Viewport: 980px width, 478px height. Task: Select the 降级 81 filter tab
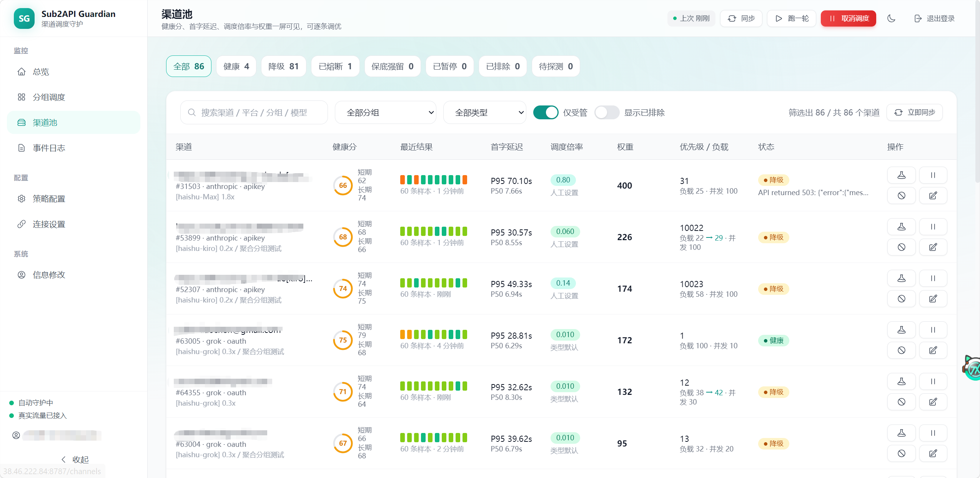coord(284,66)
